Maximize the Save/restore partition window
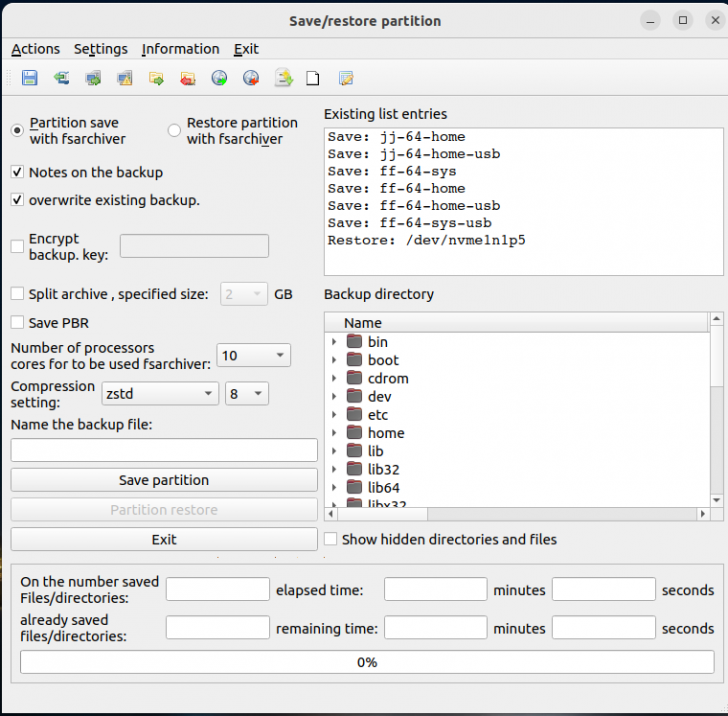Screen dimensions: 728x716 pyautogui.click(x=682, y=20)
